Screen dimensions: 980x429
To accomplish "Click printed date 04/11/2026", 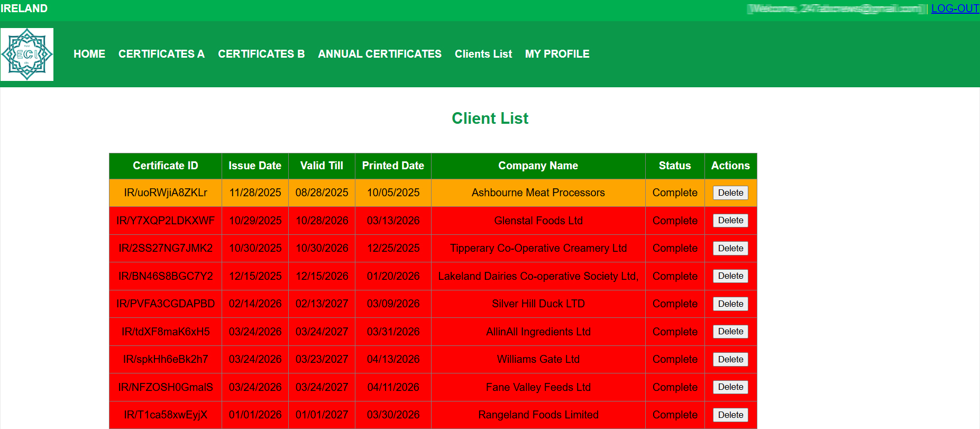I will tap(393, 387).
